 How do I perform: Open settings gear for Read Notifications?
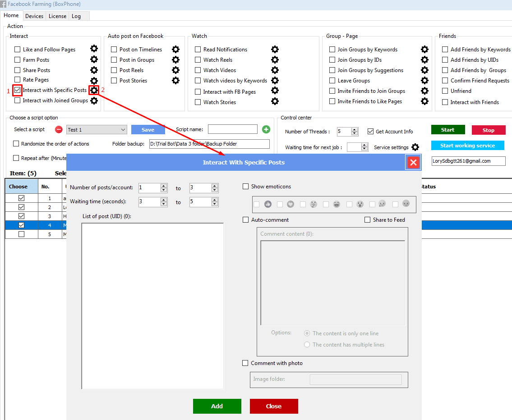(275, 49)
